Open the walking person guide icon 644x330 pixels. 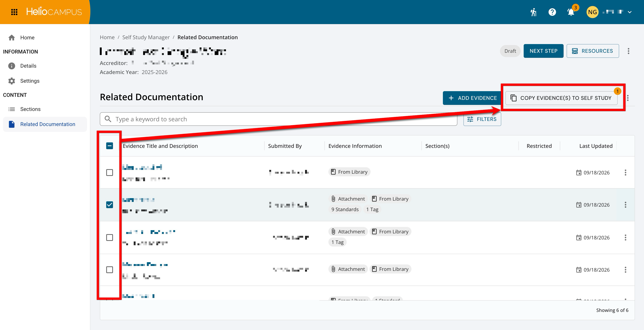[x=533, y=12]
